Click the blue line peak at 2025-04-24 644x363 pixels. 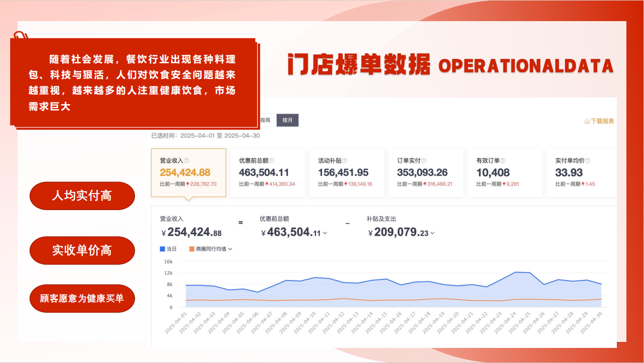(x=515, y=272)
